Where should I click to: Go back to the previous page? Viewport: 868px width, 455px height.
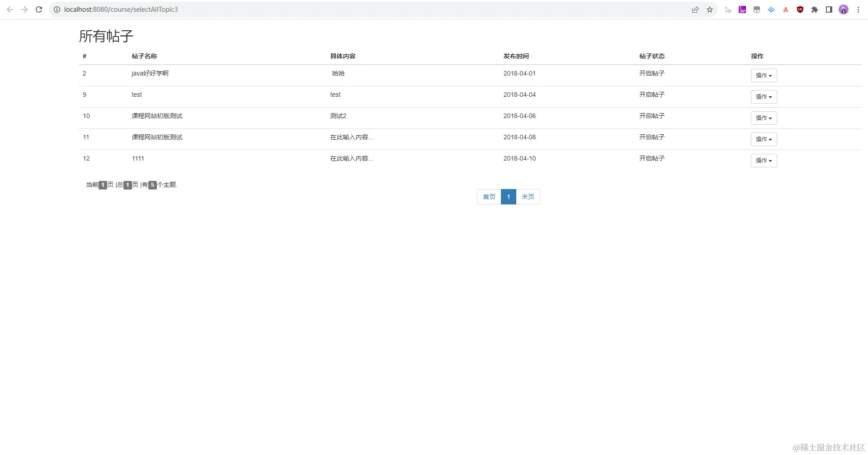(x=10, y=9)
